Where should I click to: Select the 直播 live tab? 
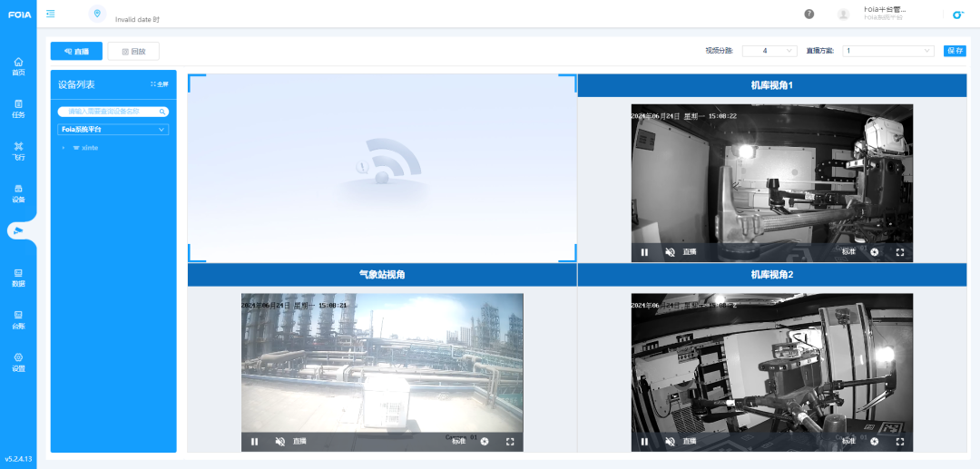coord(76,52)
